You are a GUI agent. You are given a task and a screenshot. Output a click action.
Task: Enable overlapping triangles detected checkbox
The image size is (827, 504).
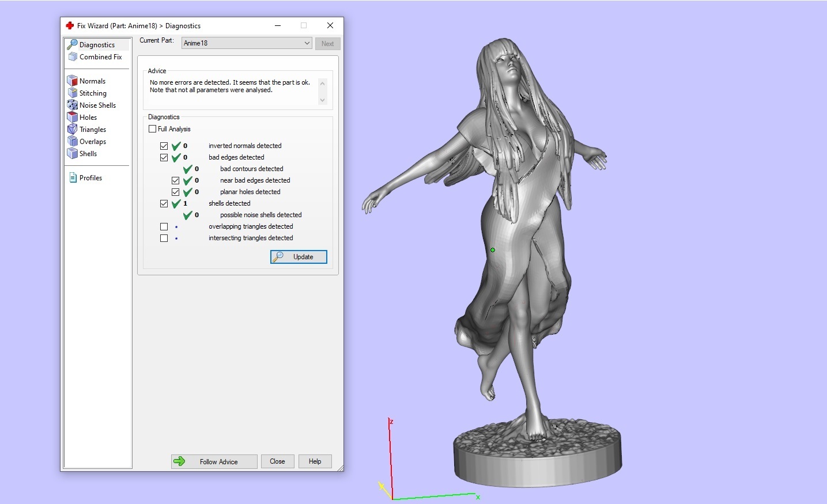[164, 226]
